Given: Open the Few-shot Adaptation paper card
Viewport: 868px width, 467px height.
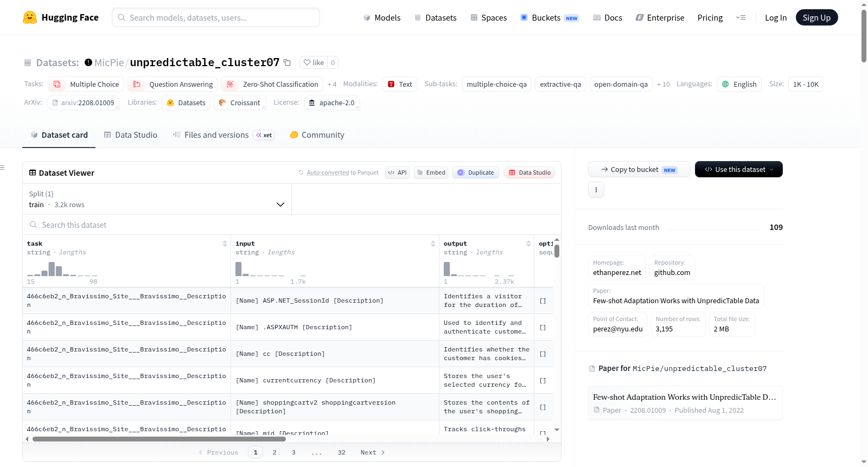Looking at the screenshot, I should click(x=685, y=403).
